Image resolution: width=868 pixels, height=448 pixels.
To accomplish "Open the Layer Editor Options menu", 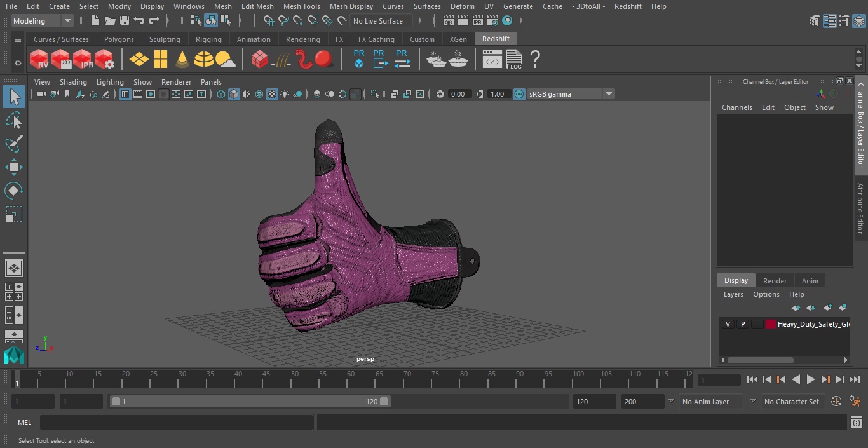I will tap(766, 294).
